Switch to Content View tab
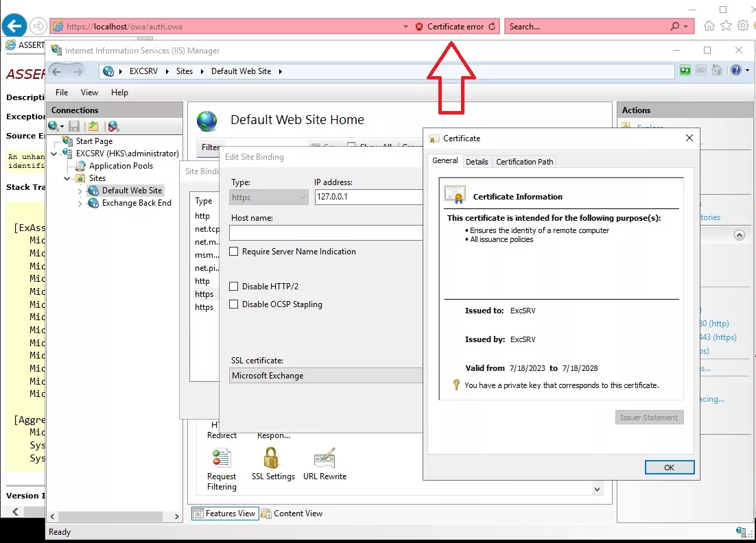756x543 pixels. [x=292, y=514]
